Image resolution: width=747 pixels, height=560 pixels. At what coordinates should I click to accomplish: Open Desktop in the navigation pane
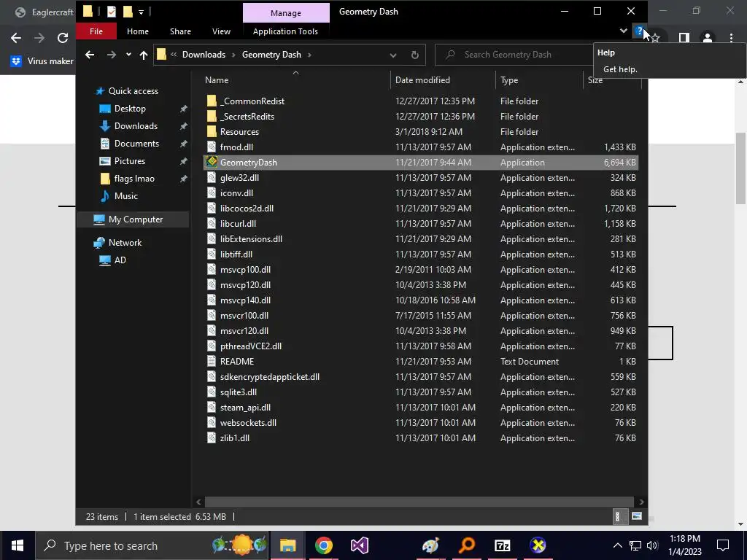[130, 109]
